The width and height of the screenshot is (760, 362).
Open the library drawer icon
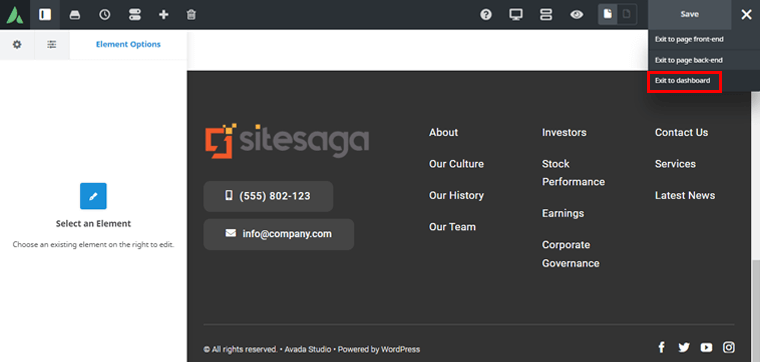click(75, 15)
